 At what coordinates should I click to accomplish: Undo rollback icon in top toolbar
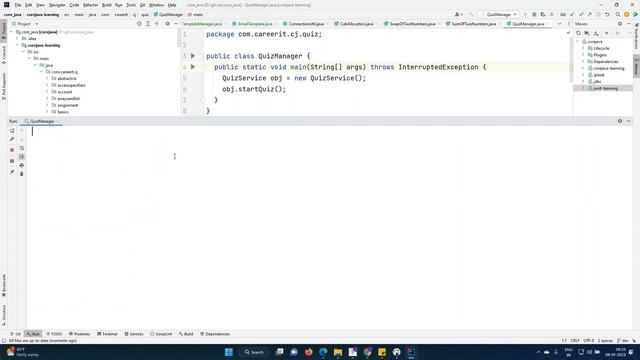tap(607, 14)
